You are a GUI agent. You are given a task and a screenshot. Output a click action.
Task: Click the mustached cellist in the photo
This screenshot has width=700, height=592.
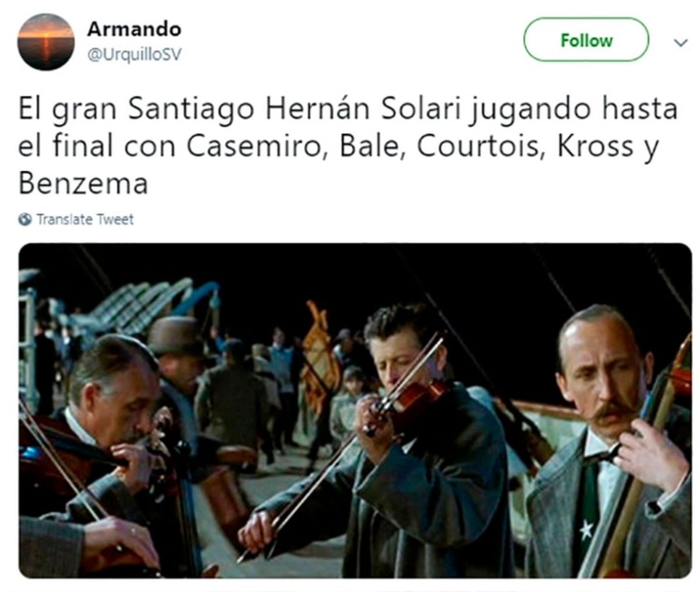coord(607,444)
